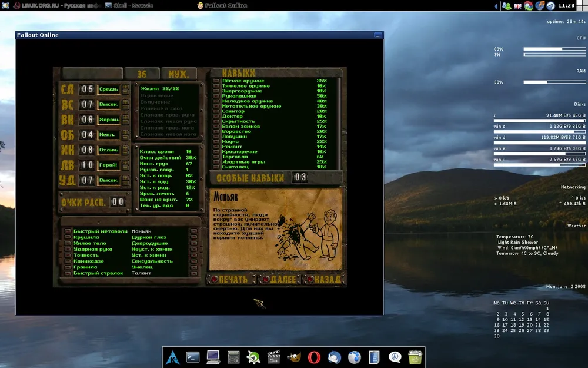588x368 pixels.
Task: Select the Дурной глаз trait name
Action: [x=149, y=237]
